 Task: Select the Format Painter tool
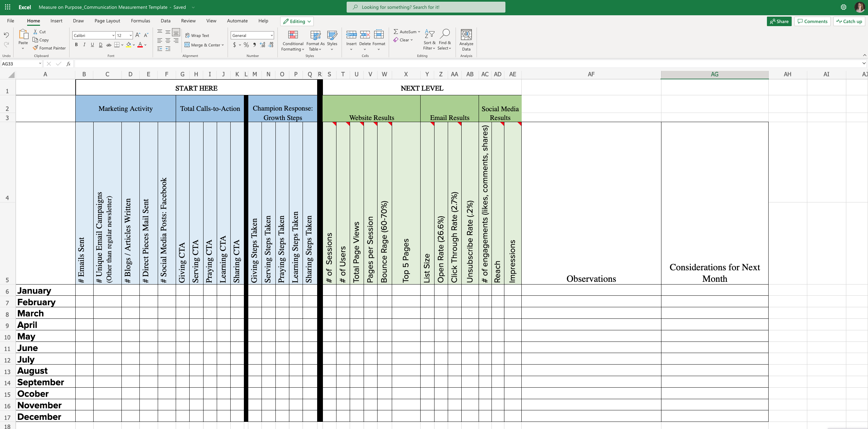click(49, 48)
